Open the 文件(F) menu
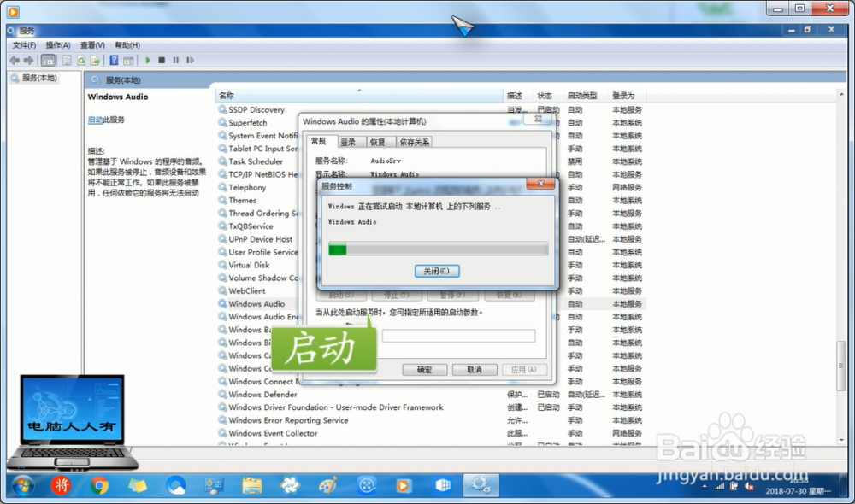Image resolution: width=855 pixels, height=504 pixels. 25,45
